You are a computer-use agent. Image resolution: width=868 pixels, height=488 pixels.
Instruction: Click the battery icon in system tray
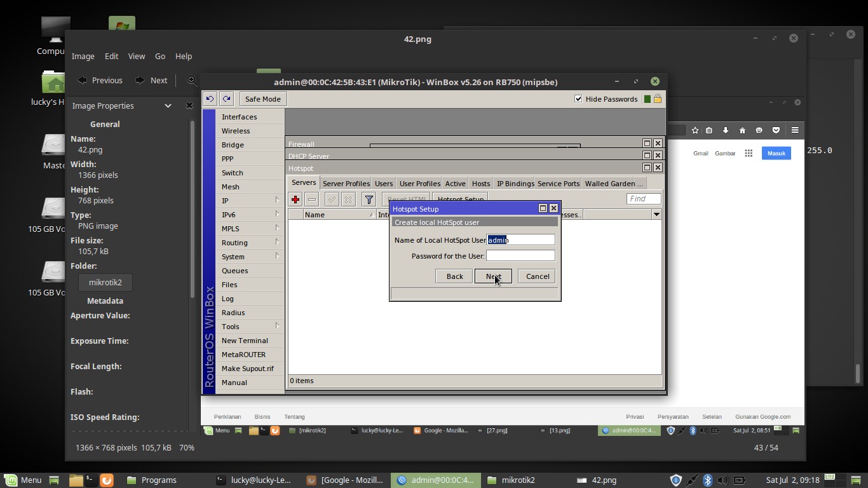pos(740,480)
